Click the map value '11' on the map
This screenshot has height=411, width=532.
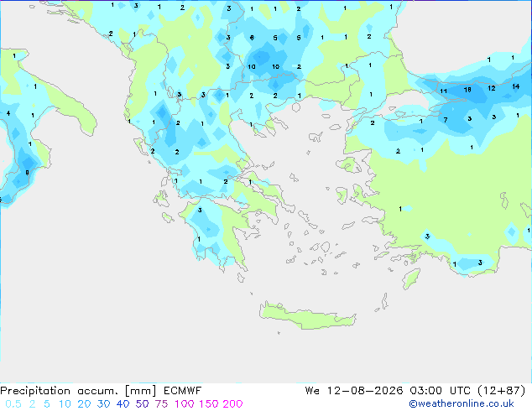click(x=443, y=91)
